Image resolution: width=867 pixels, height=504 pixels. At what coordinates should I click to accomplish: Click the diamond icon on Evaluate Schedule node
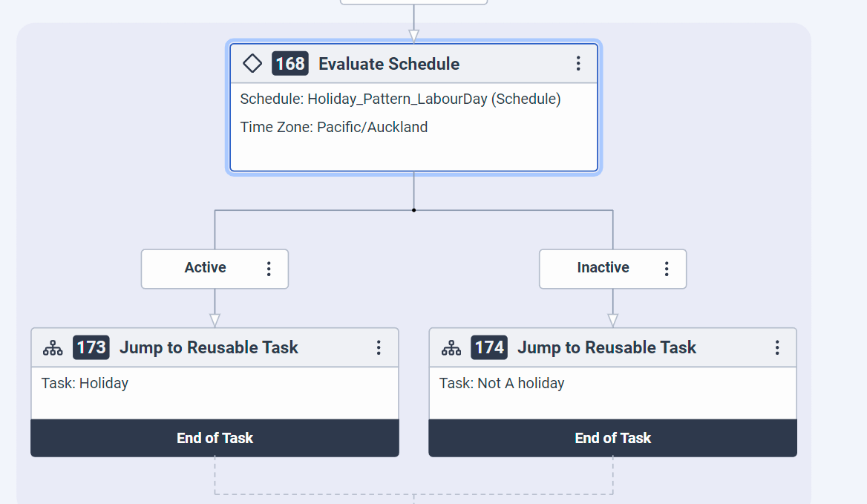pos(252,63)
